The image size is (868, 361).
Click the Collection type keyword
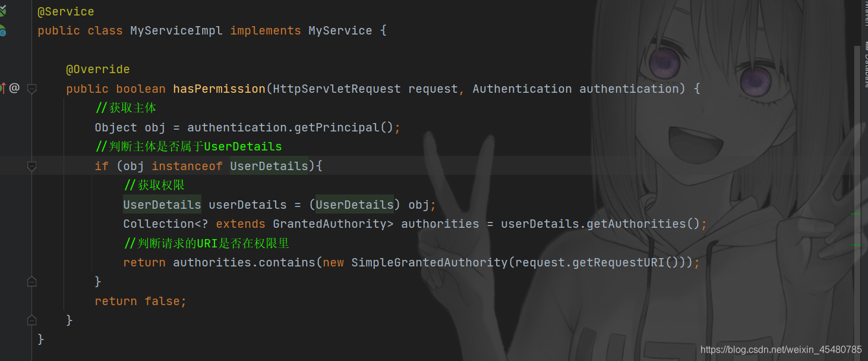159,224
